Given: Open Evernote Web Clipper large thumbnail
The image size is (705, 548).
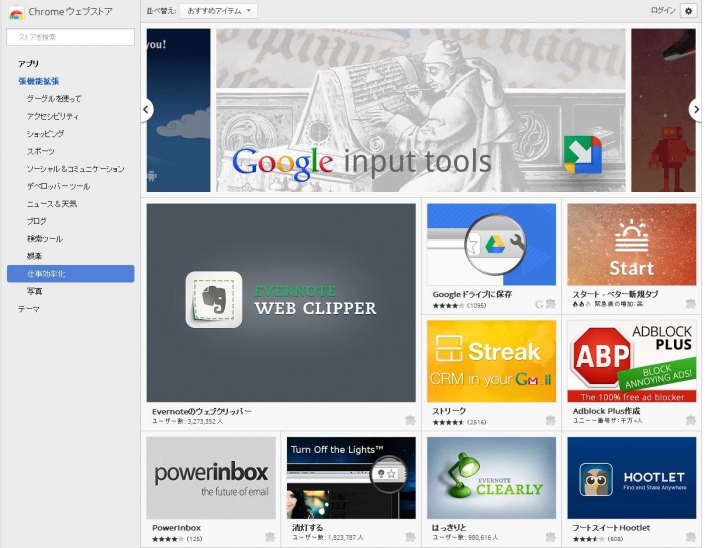Looking at the screenshot, I should (281, 303).
